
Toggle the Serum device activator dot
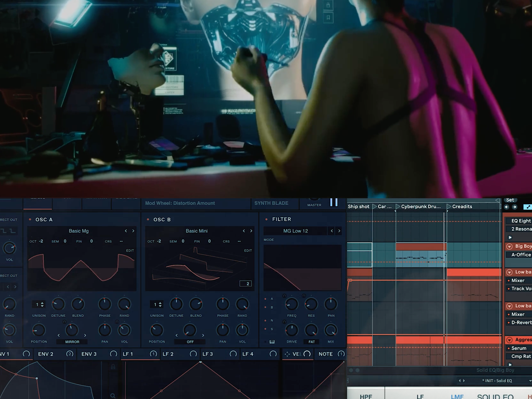coord(509,348)
